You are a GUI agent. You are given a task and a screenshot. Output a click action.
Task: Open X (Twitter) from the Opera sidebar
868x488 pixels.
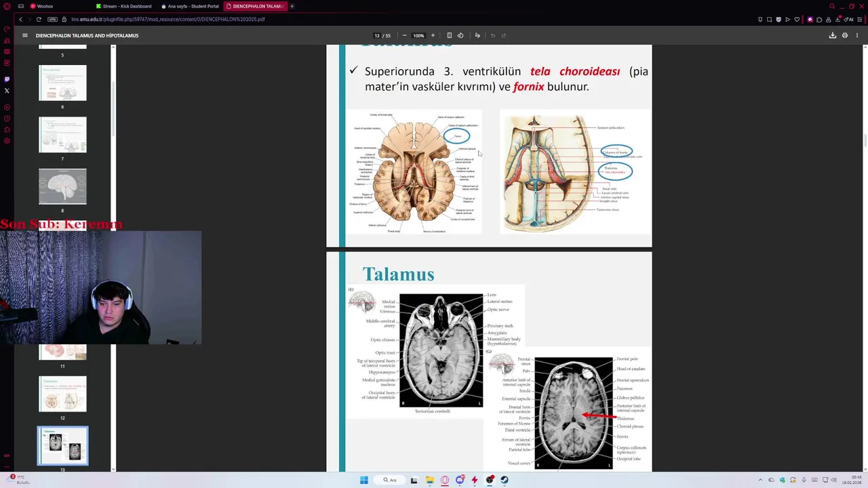(x=7, y=90)
